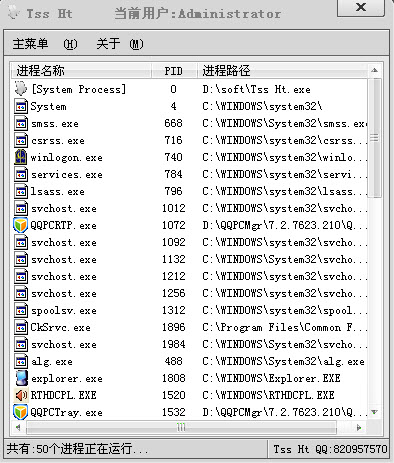394x463 pixels.
Task: Open the 主菜单 (H) menu
Action: coord(45,44)
